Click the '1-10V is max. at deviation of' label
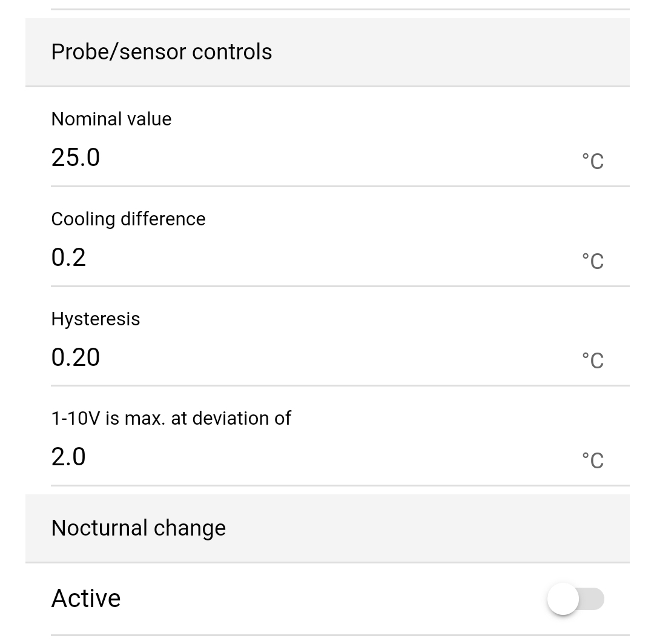The image size is (654, 644). tap(171, 418)
